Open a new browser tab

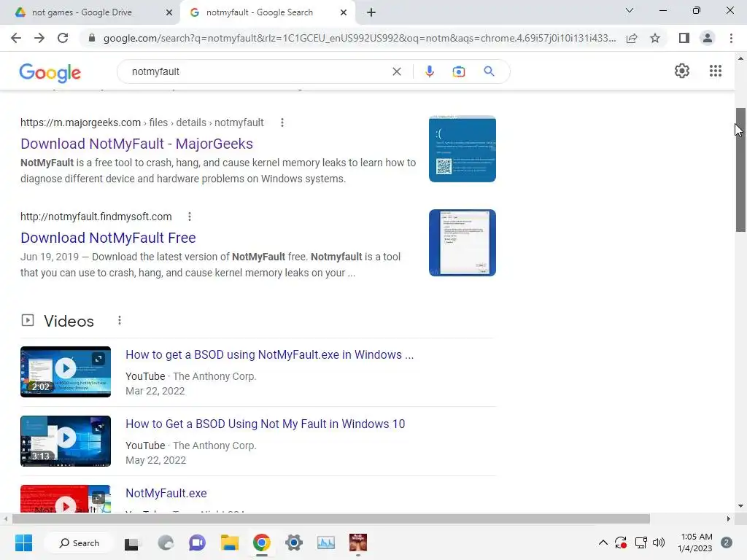pos(371,12)
